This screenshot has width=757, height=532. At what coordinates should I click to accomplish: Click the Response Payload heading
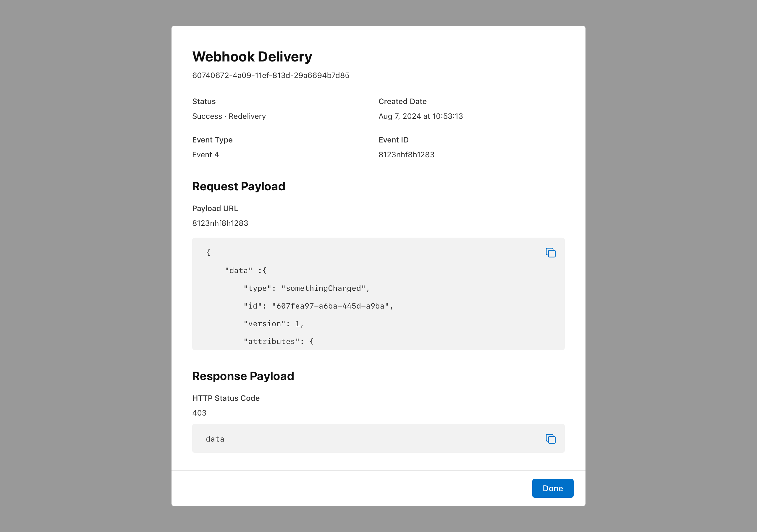pos(243,376)
